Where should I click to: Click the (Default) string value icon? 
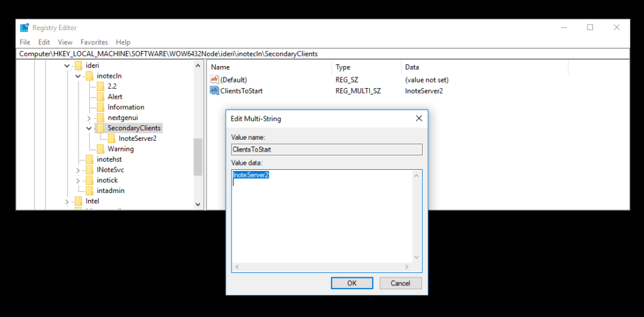pos(214,80)
